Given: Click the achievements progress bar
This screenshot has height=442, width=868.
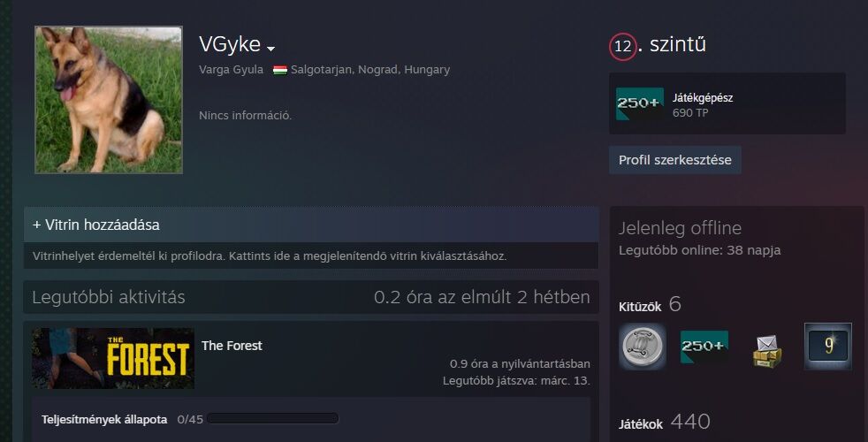Looking at the screenshot, I should pos(272,419).
